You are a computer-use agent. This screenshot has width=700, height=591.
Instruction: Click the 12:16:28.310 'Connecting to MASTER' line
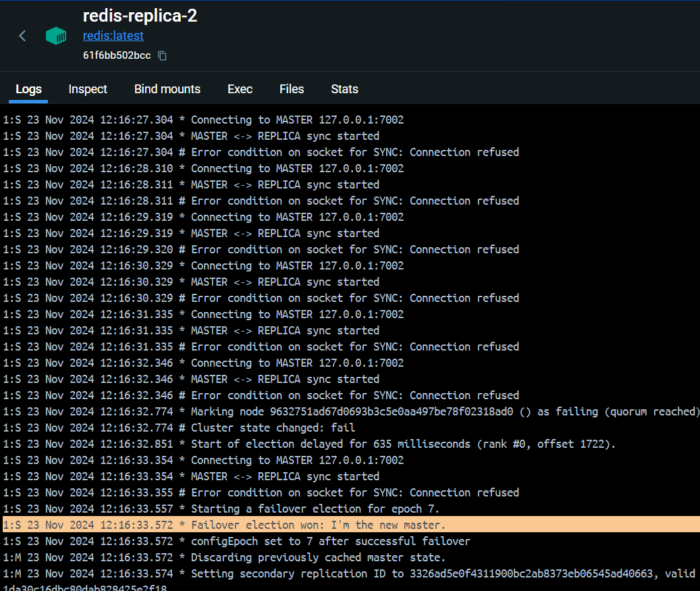click(x=203, y=168)
